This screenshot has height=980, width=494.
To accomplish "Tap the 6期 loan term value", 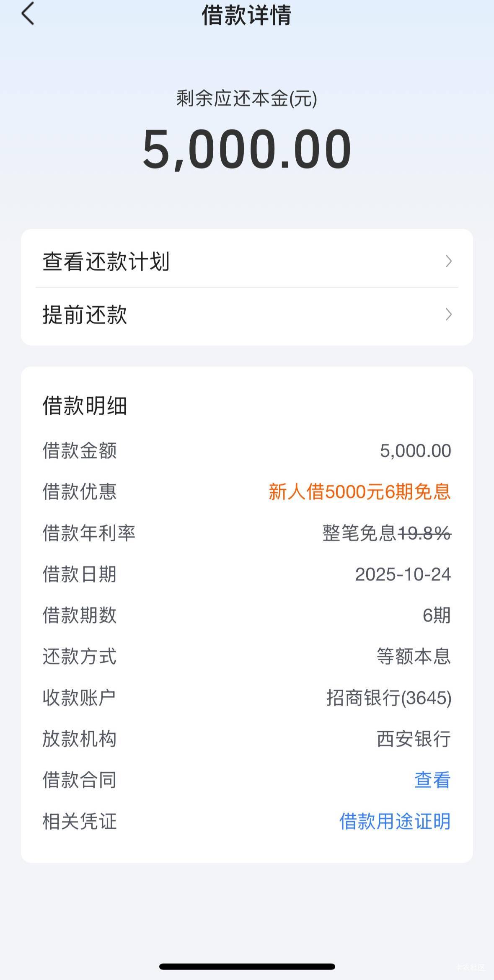I will [x=436, y=615].
